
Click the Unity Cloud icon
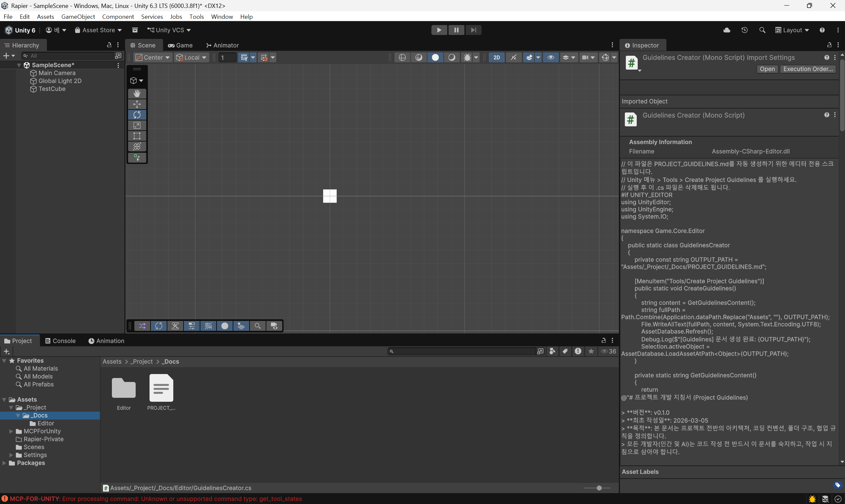click(x=727, y=30)
